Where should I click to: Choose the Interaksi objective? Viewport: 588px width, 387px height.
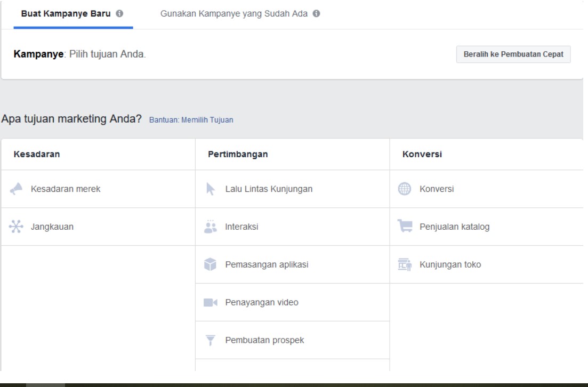click(x=293, y=227)
